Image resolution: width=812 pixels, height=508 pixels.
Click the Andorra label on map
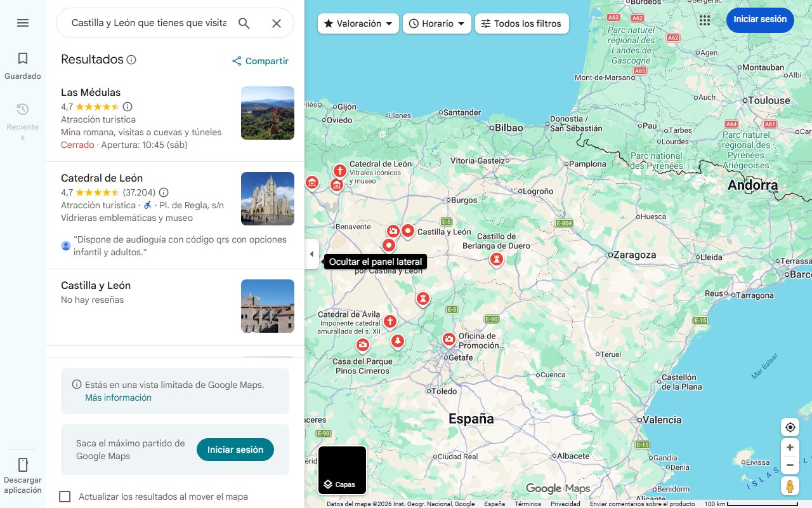tap(752, 185)
